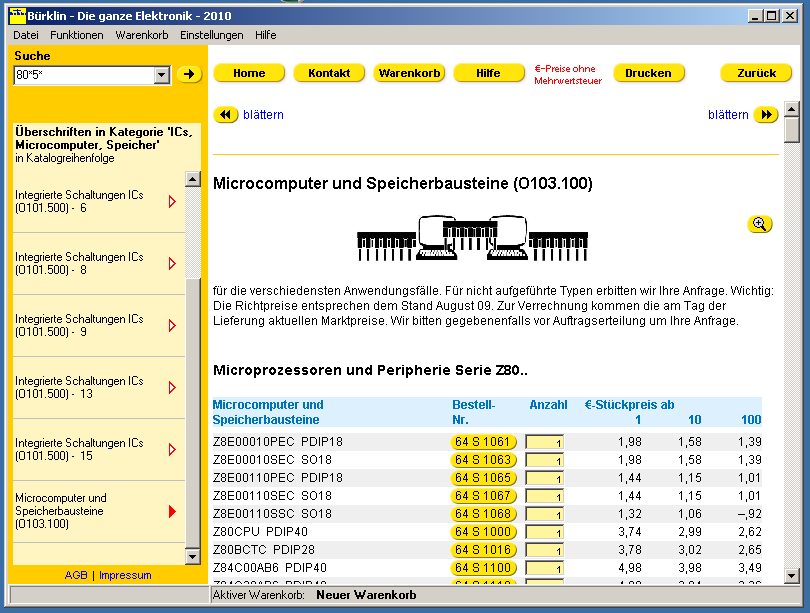
Task: Click the quantity field for Z80BCTC PDIP28
Action: click(544, 550)
